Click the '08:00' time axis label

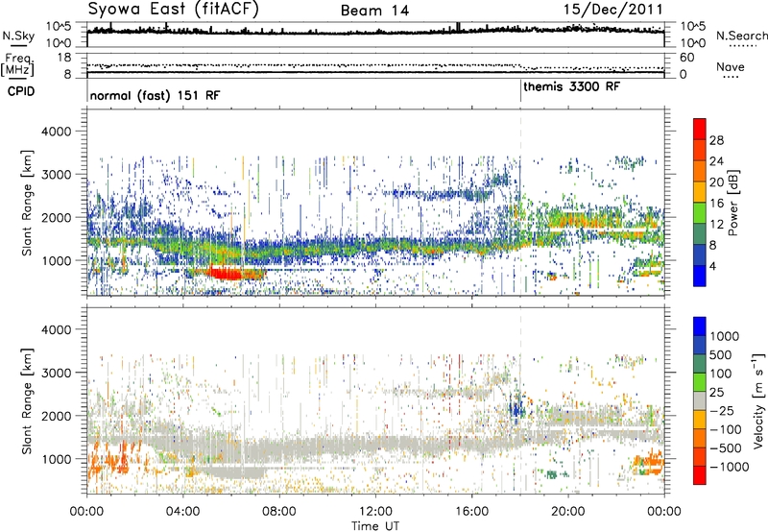[279, 512]
